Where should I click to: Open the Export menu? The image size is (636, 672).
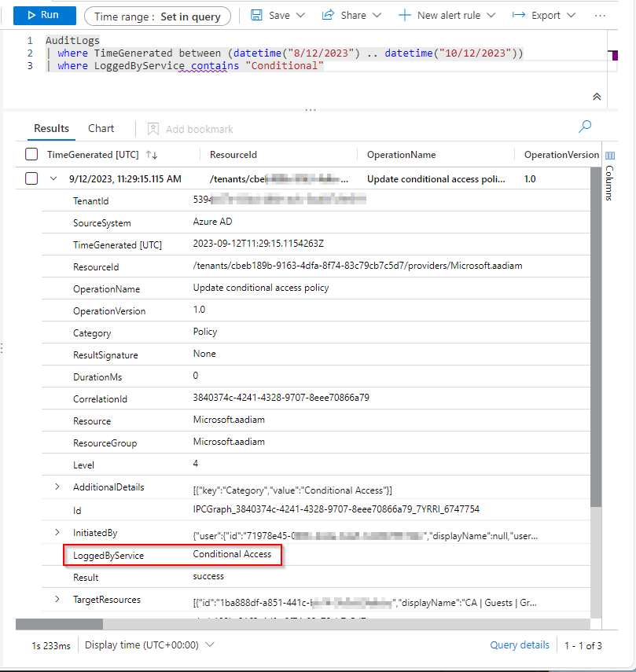pos(543,15)
